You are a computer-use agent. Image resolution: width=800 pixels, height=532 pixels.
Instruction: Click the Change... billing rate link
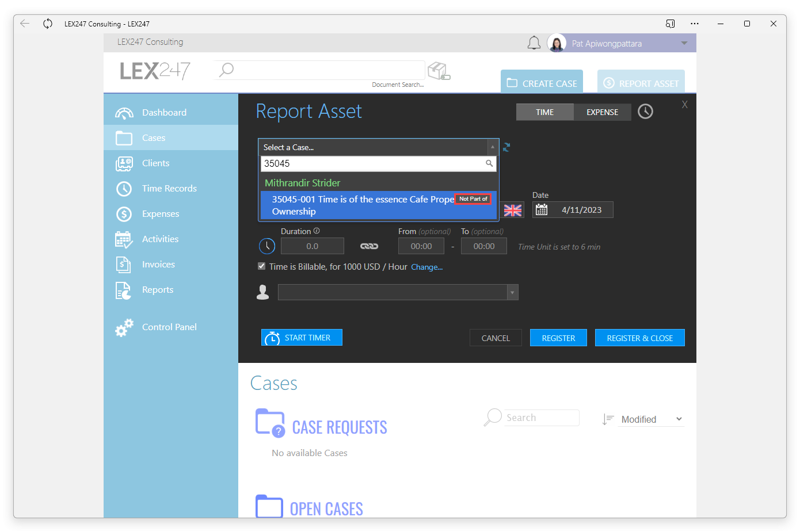tap(426, 267)
